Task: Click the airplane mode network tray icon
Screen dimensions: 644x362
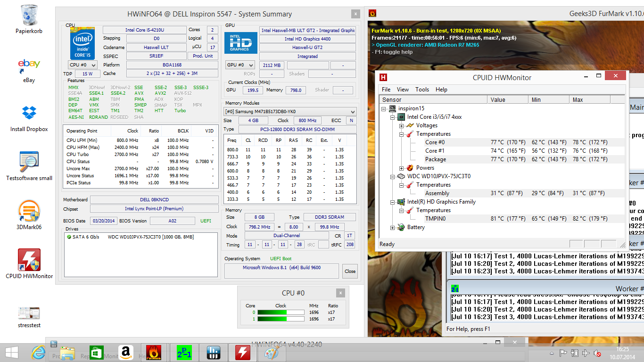Action: pos(586,353)
